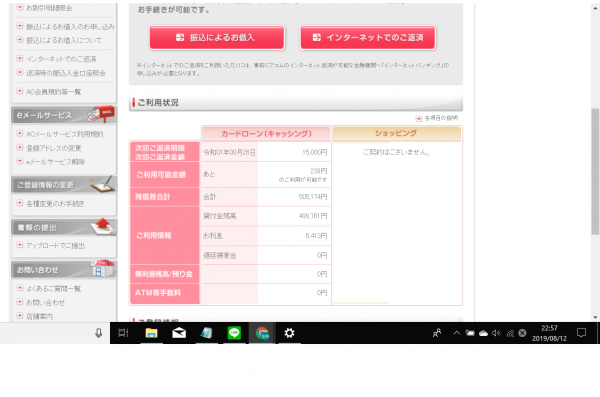Click the ご利用可能金額 row header
The height and width of the screenshot is (397, 600).
pyautogui.click(x=165, y=175)
